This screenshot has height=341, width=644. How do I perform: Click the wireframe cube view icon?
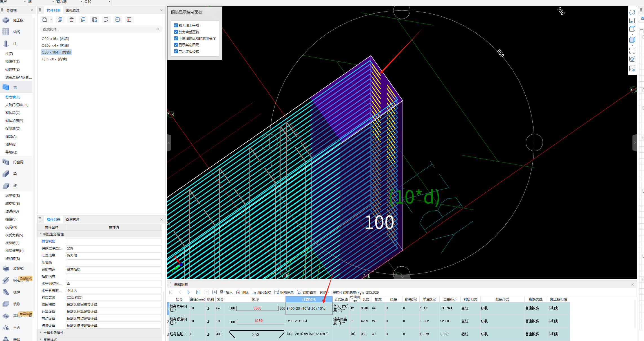coord(632,29)
